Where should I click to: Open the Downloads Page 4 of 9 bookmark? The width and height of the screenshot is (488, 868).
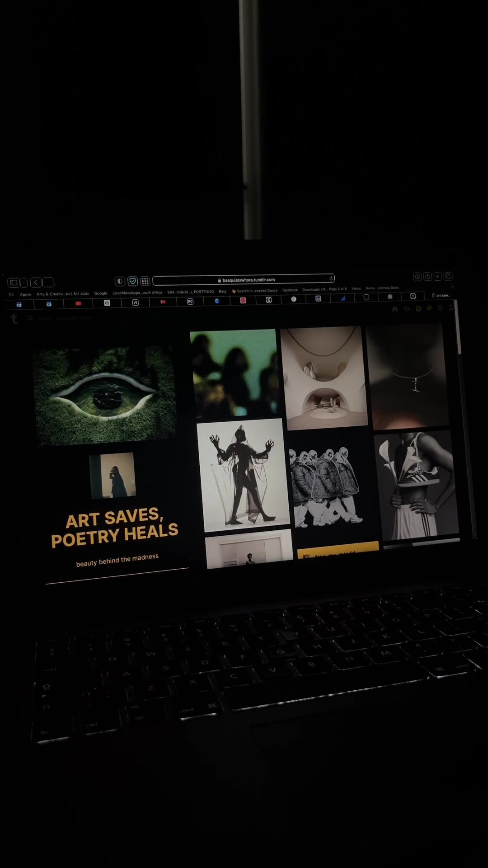324,289
